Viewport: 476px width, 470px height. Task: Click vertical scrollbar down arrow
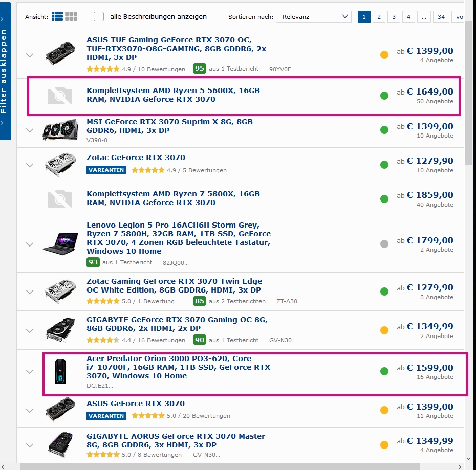click(x=468, y=458)
